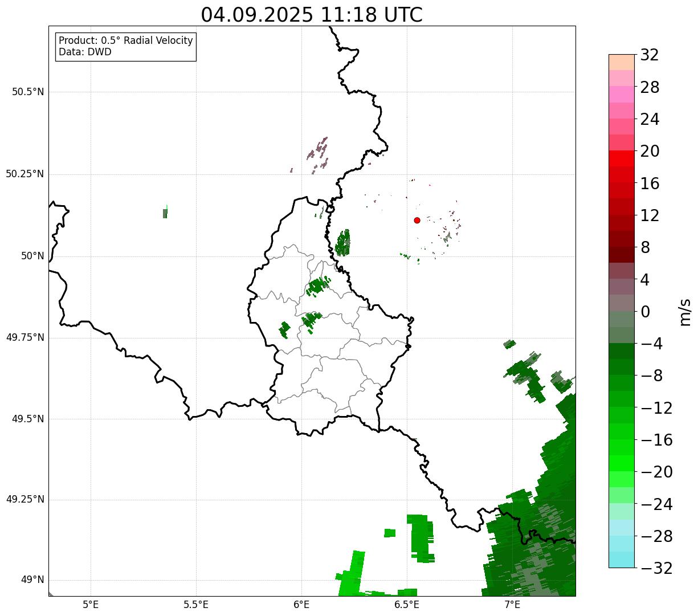Click the longitude label 6°E
This screenshot has width=698, height=616.
point(301,605)
